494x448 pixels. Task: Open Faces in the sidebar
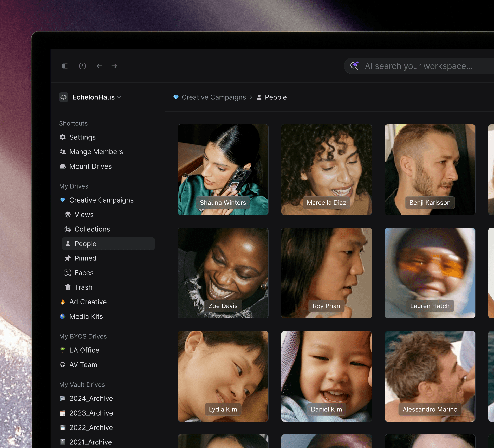[84, 273]
